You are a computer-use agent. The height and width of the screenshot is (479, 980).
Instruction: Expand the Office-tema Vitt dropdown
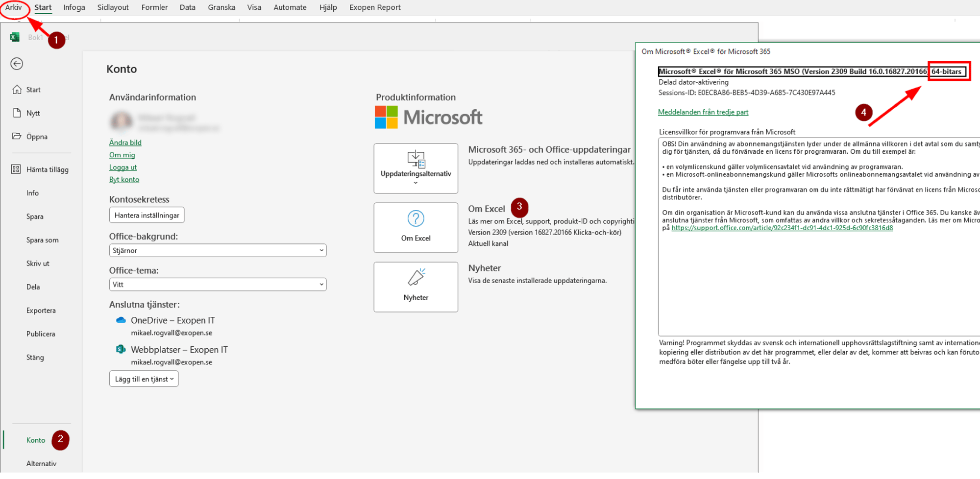coord(218,285)
